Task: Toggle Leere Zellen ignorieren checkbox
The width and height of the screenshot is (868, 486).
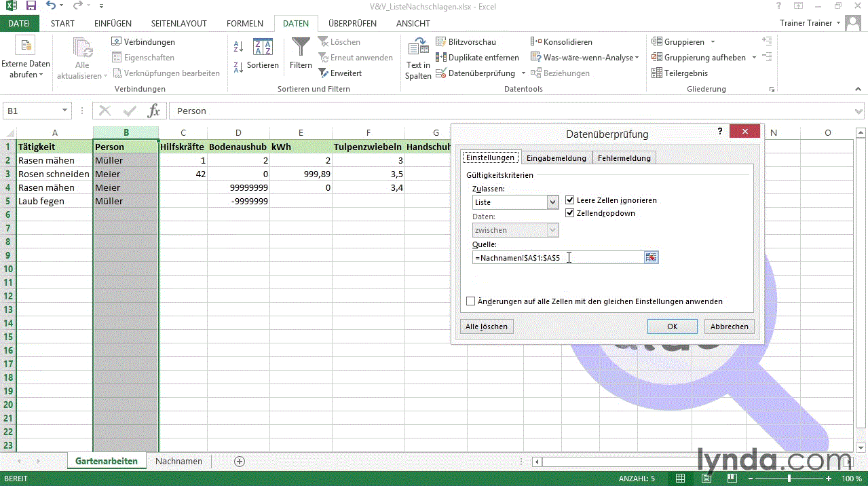Action: point(570,200)
